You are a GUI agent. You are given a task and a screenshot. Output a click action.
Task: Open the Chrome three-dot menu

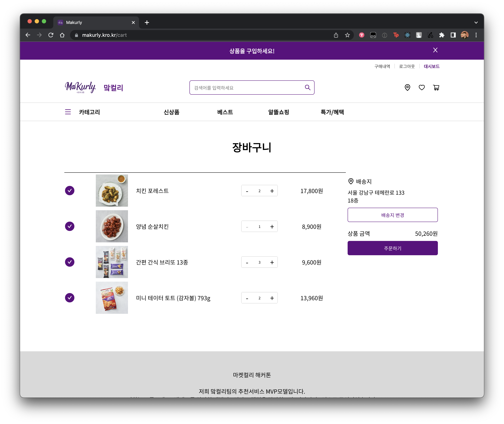476,35
